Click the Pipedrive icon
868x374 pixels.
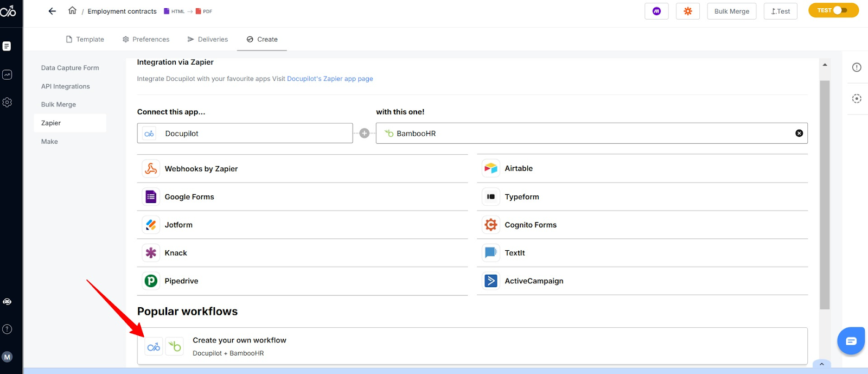pos(151,281)
